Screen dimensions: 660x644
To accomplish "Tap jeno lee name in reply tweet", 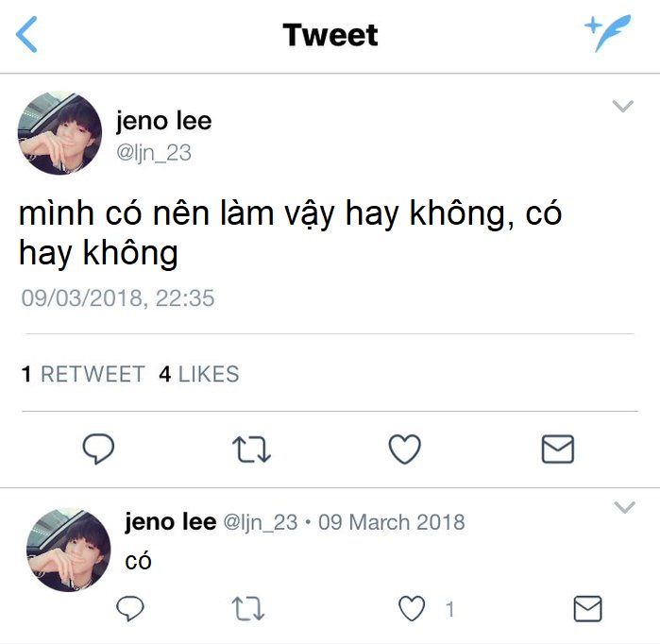I will [171, 522].
